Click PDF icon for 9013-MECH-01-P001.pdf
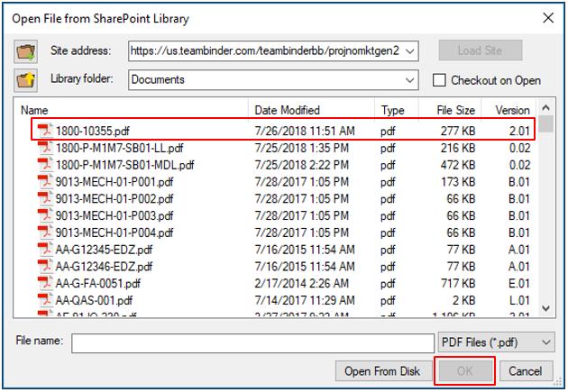The image size is (568, 392). click(x=45, y=181)
